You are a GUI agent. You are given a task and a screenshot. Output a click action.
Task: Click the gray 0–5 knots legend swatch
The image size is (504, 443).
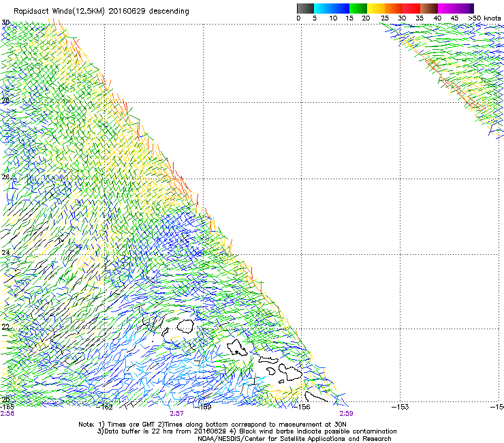(x=305, y=8)
